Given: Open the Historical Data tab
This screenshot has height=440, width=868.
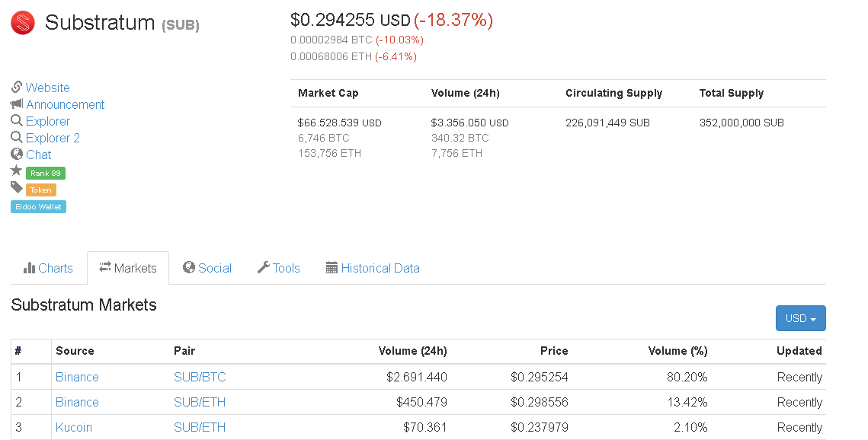Looking at the screenshot, I should click(373, 268).
